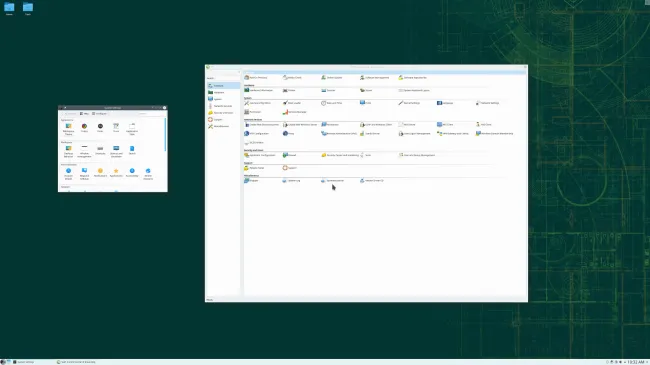The width and height of the screenshot is (650, 365).
Task: Select System category in YaST sidebar
Action: pyautogui.click(x=224, y=99)
